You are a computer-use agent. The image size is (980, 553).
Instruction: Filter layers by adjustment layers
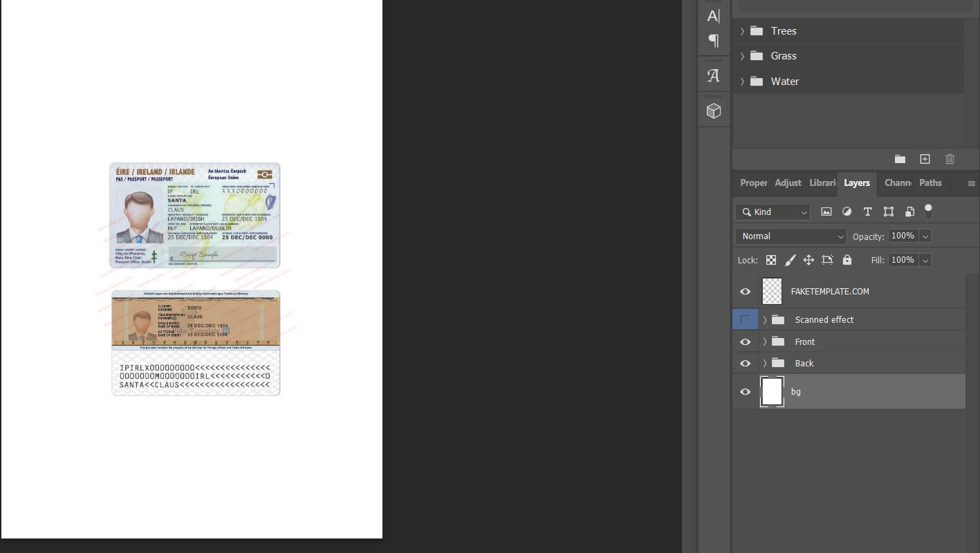point(847,212)
